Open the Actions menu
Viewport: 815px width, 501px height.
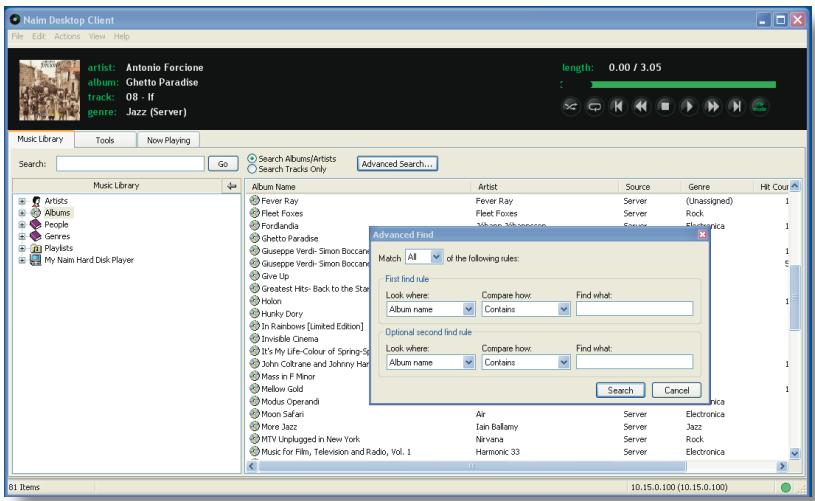tap(67, 36)
